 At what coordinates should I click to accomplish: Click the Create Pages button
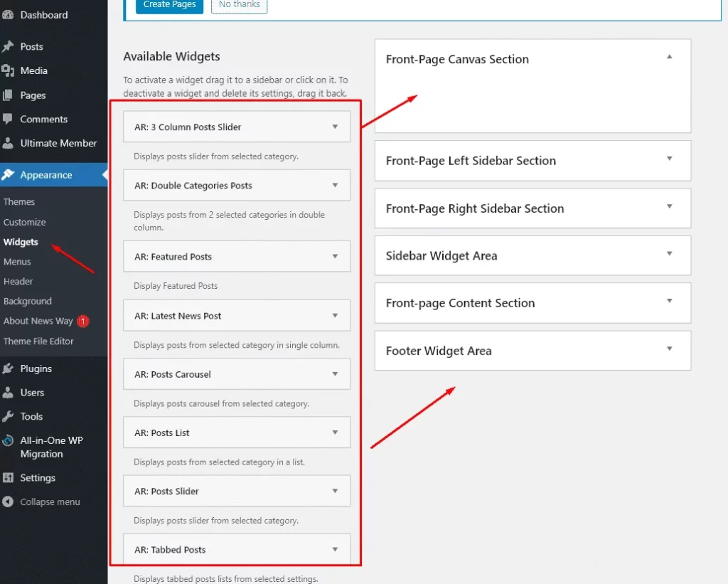pos(168,5)
